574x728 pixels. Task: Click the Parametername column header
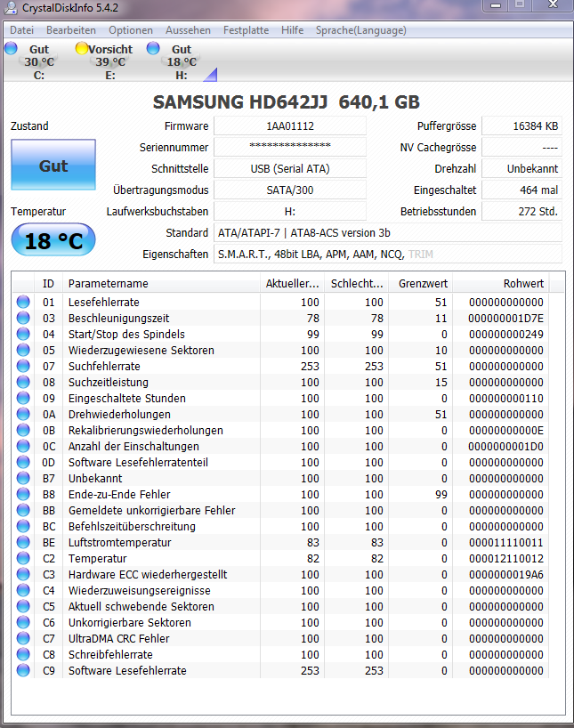[161, 283]
